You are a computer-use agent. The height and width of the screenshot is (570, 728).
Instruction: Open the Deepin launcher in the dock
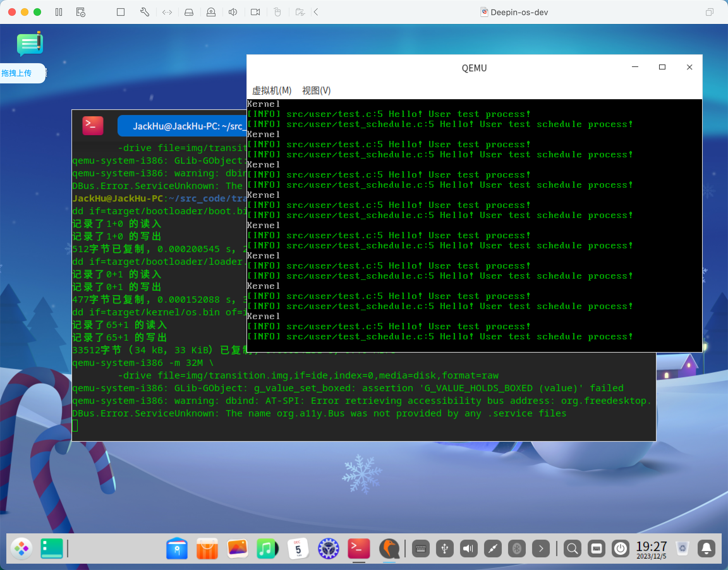tap(21, 548)
